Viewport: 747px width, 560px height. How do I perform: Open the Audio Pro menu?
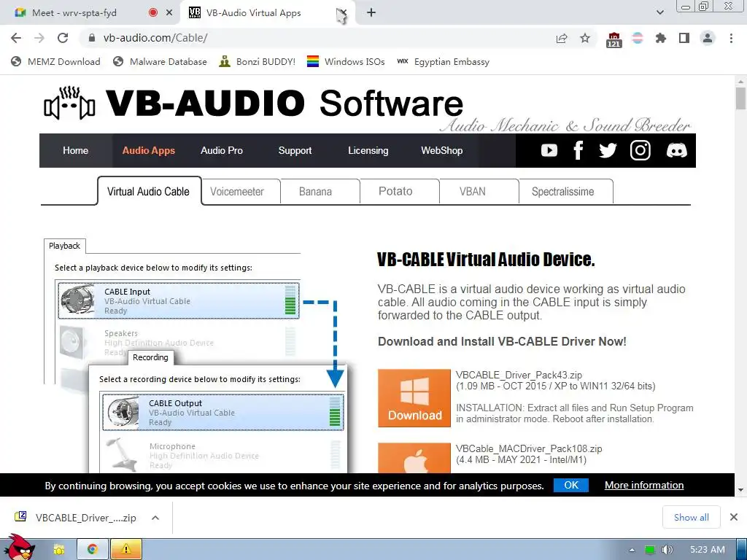pyautogui.click(x=222, y=150)
